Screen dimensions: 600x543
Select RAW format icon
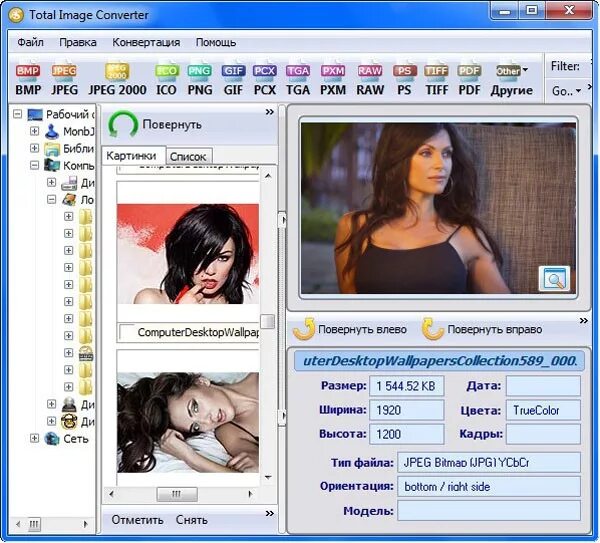pyautogui.click(x=370, y=79)
